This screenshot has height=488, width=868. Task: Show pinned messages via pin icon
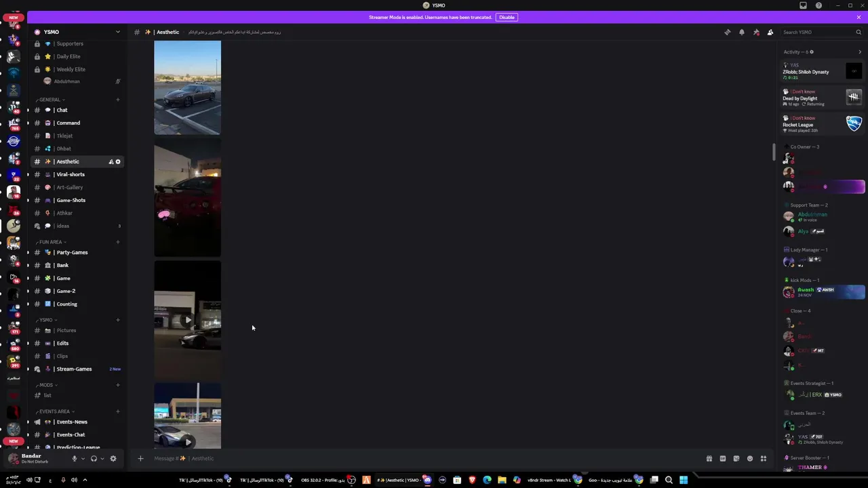[756, 32]
